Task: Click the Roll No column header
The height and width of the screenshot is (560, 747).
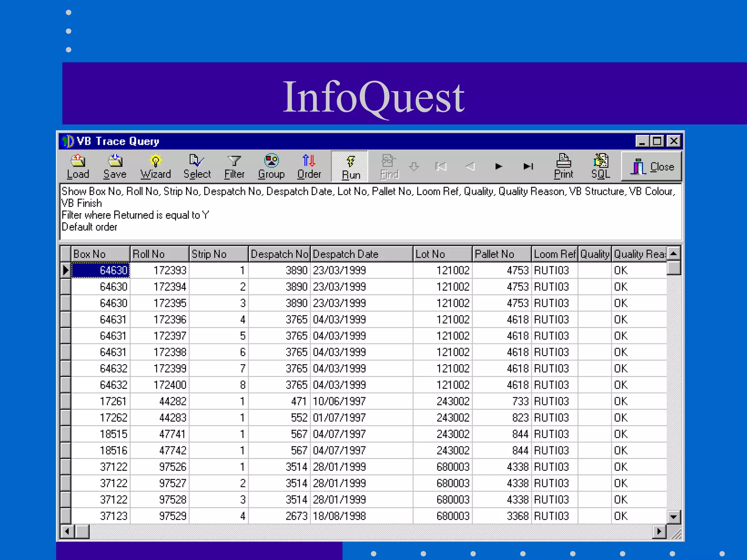Action: tap(159, 254)
